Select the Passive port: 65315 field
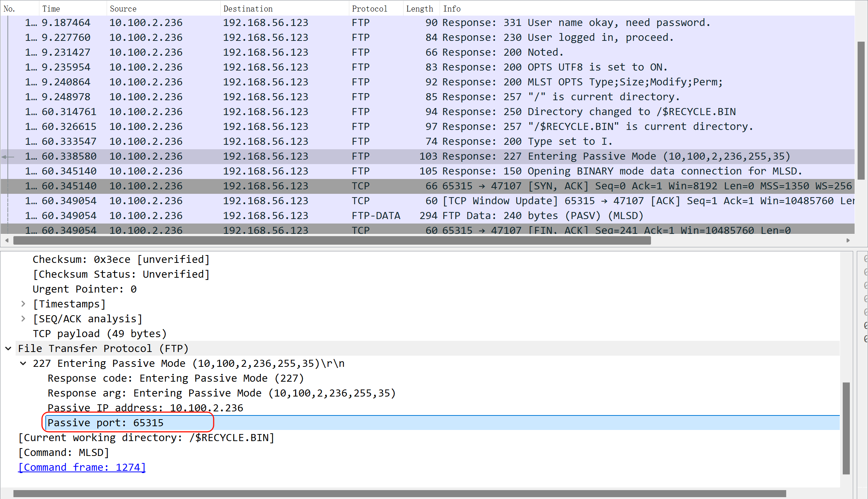The height and width of the screenshot is (499, 868). click(106, 423)
